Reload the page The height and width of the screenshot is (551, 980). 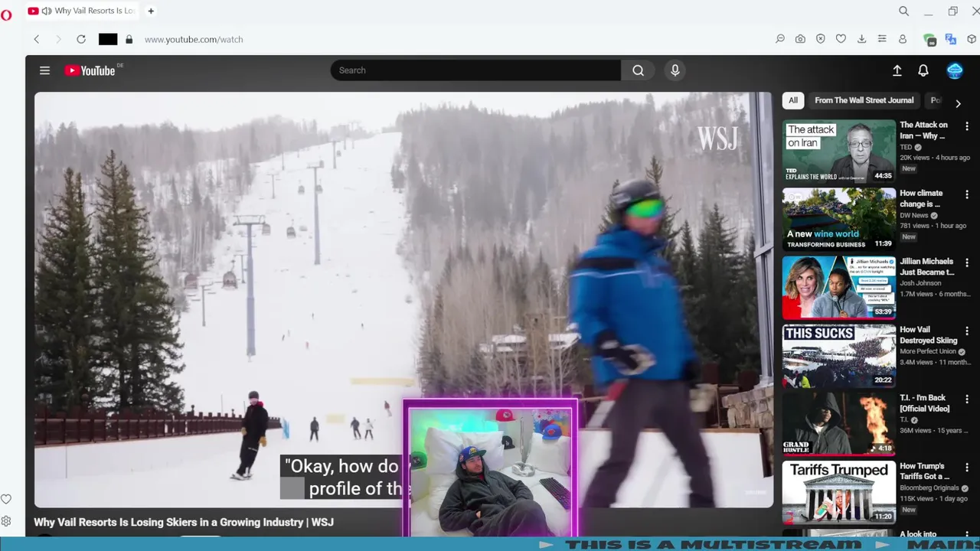point(81,39)
